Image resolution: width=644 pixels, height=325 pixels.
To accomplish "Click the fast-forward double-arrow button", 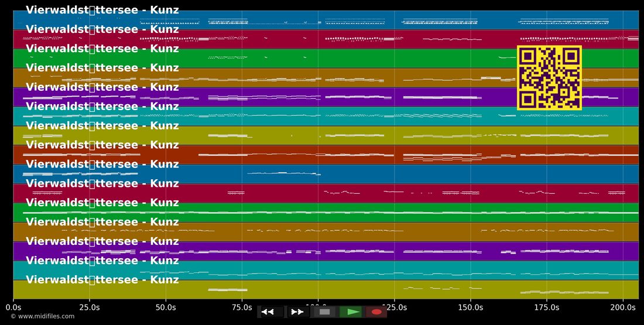I will tap(298, 312).
